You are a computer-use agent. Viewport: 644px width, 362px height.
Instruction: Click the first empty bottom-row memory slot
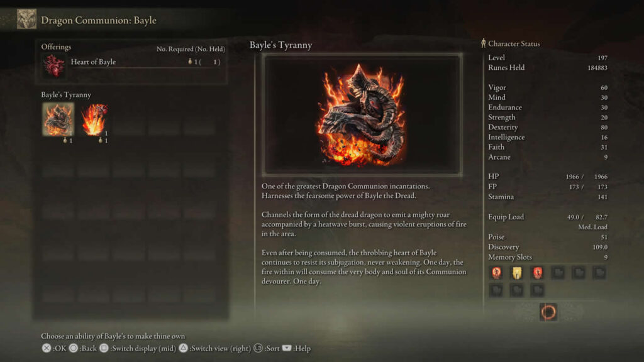pos(497,290)
